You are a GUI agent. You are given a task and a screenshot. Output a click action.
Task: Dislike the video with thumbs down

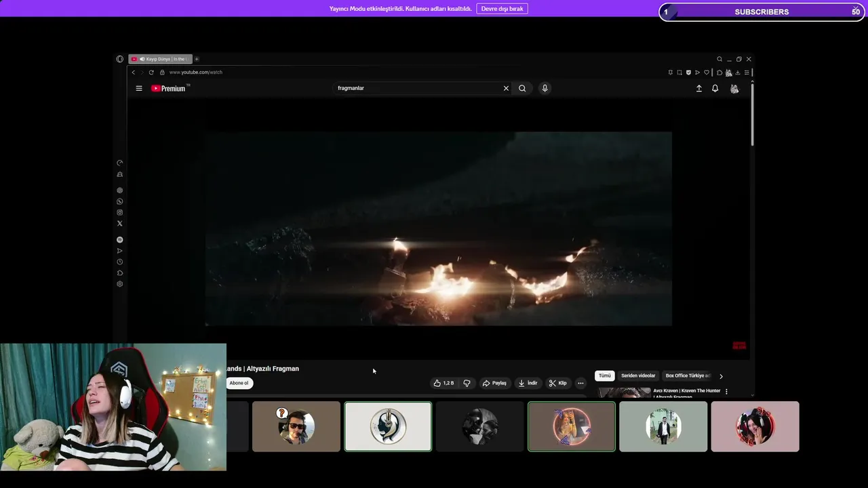467,383
